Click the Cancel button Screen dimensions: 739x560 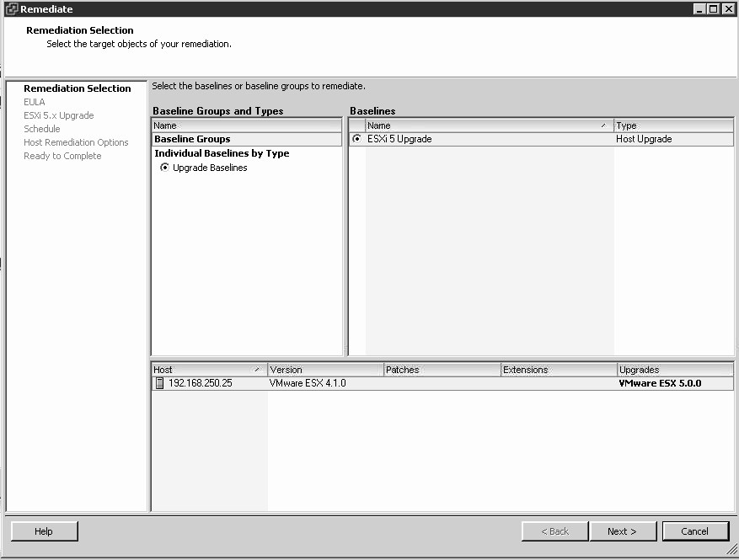696,531
